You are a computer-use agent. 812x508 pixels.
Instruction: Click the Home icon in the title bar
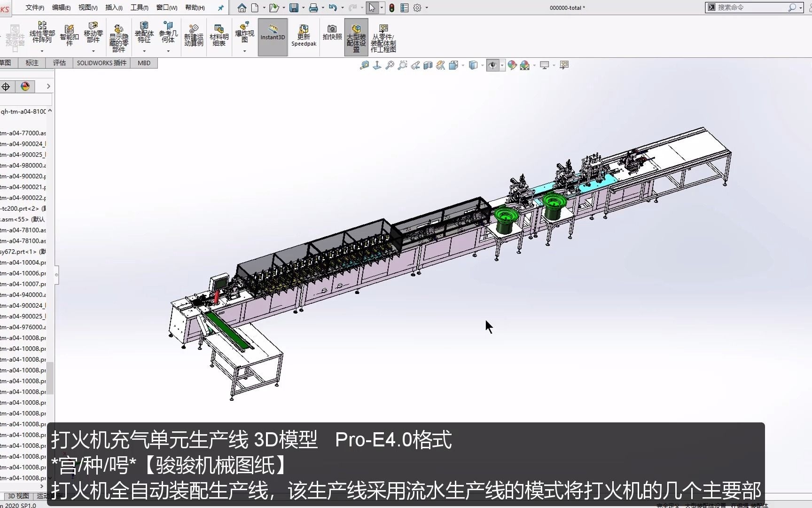242,8
